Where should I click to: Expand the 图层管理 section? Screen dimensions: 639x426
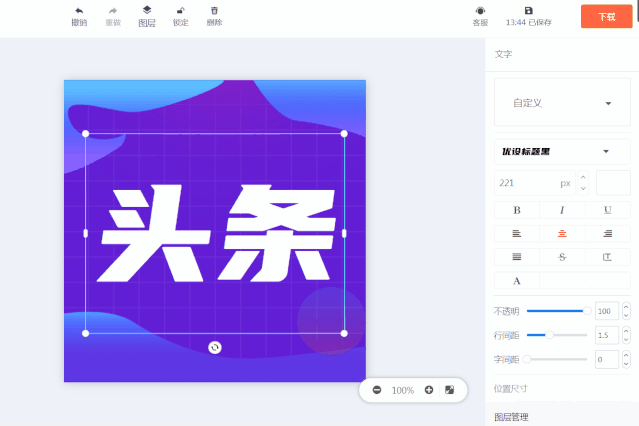coord(512,417)
